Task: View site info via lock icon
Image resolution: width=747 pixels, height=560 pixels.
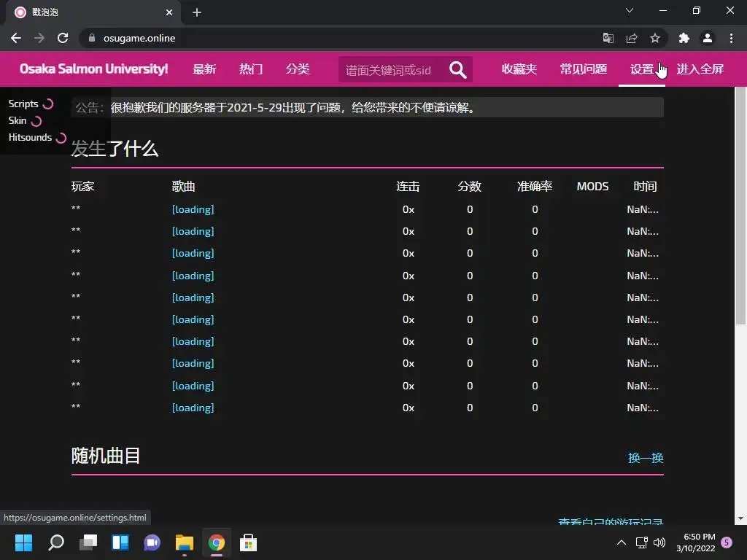Action: coord(92,38)
